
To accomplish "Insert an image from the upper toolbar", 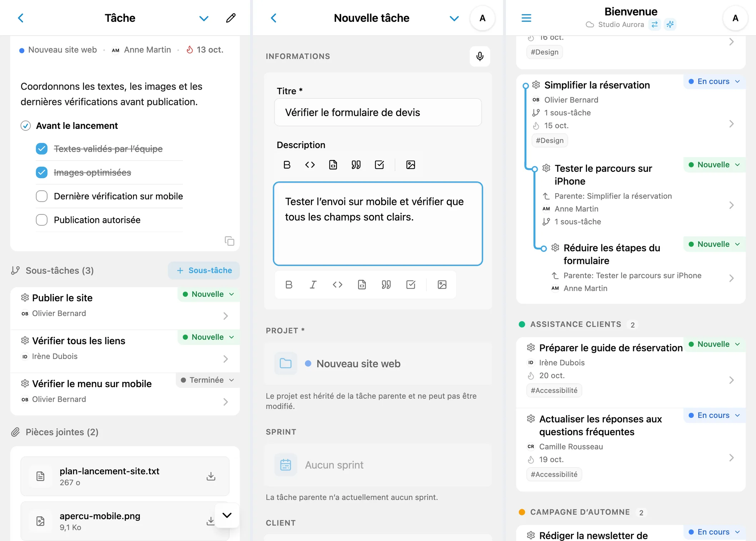I will pyautogui.click(x=411, y=165).
